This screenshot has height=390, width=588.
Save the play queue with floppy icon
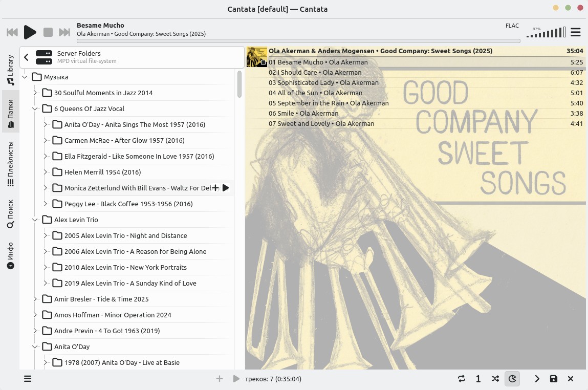[x=554, y=379]
